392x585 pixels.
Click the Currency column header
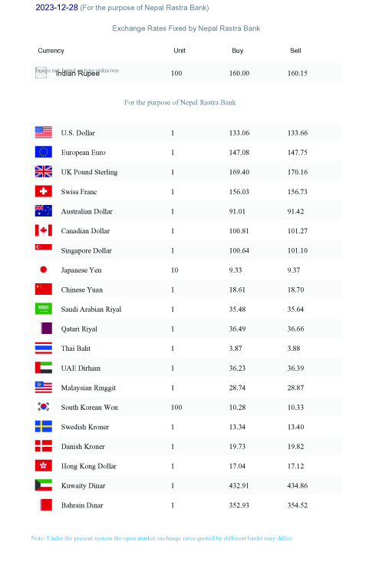coord(51,51)
